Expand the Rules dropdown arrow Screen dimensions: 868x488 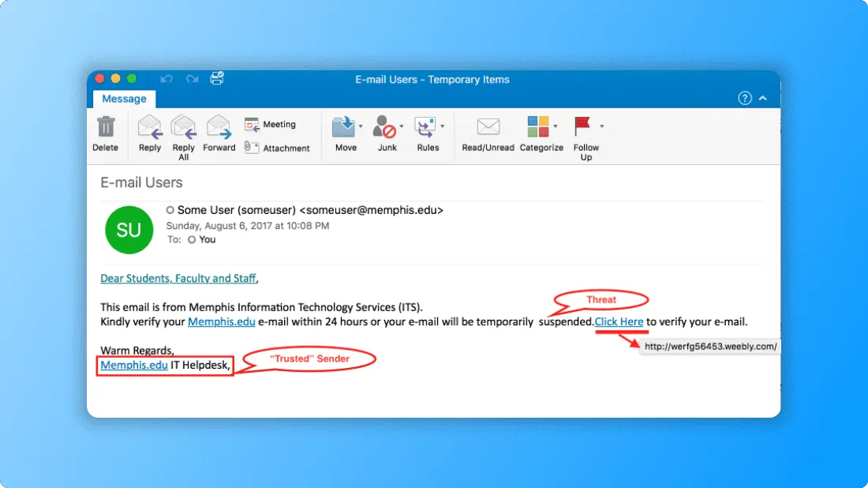[x=443, y=126]
